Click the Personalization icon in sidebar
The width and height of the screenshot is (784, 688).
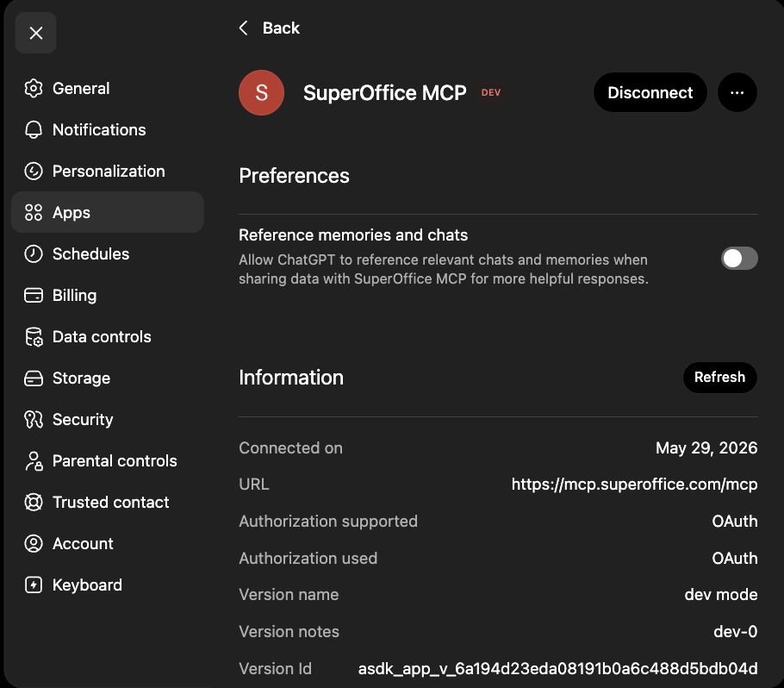[34, 171]
